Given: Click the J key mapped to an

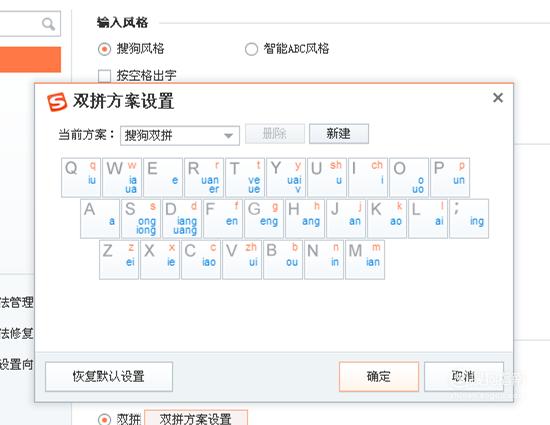Looking at the screenshot, I should [346, 219].
